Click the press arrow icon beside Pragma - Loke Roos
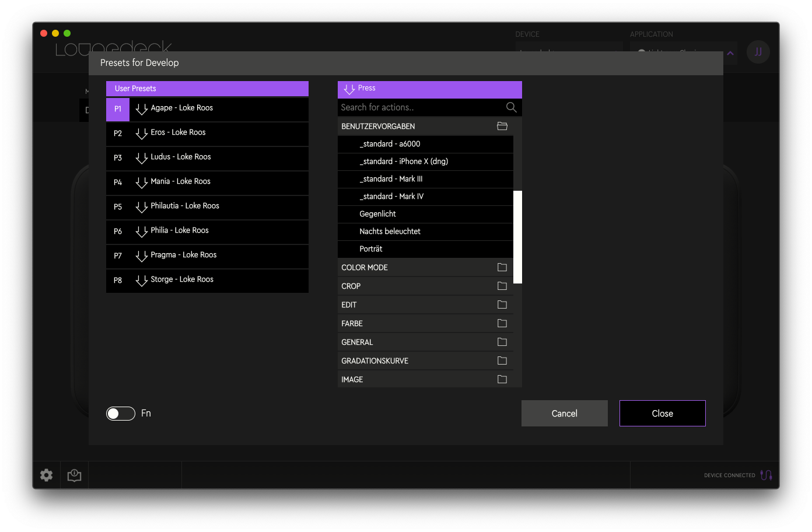Image resolution: width=812 pixels, height=532 pixels. click(x=142, y=256)
